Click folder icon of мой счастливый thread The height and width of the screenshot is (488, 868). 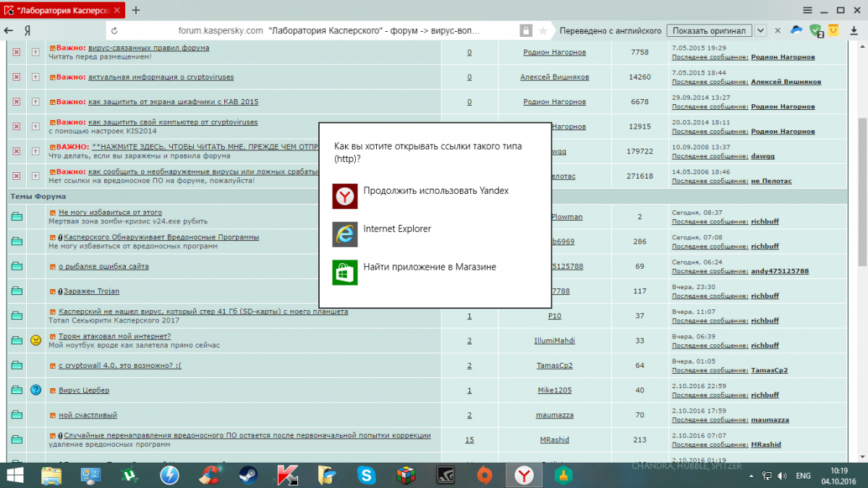(x=17, y=415)
